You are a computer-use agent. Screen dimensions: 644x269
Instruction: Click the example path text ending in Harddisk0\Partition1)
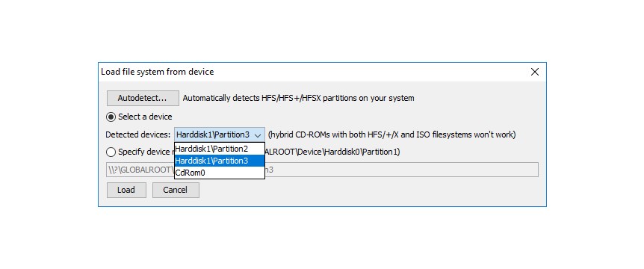point(332,152)
